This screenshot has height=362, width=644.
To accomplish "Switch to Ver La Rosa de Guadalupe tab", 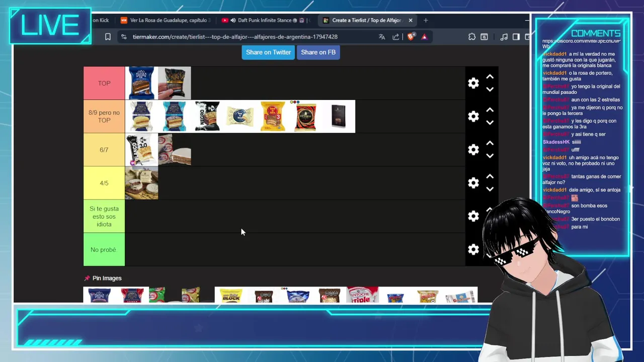I will [x=165, y=21].
